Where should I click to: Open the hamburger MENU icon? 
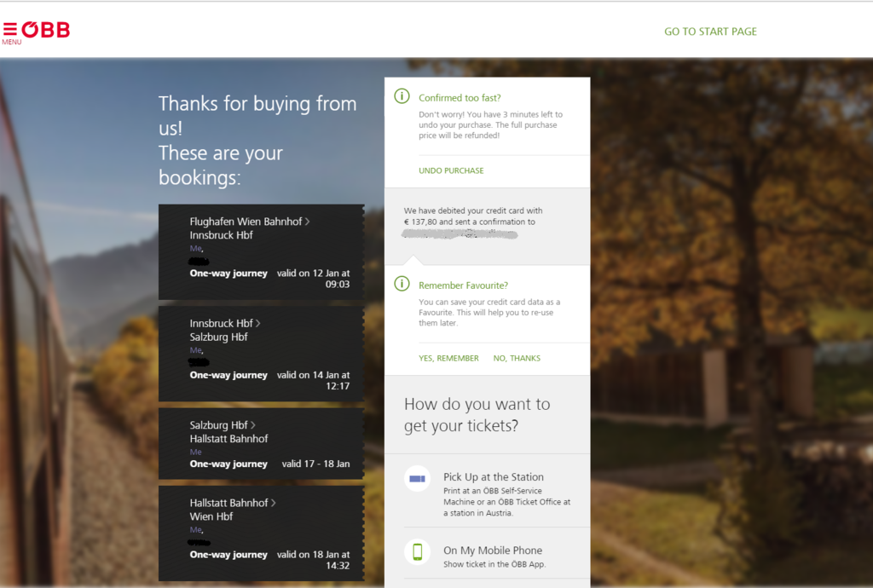point(10,29)
